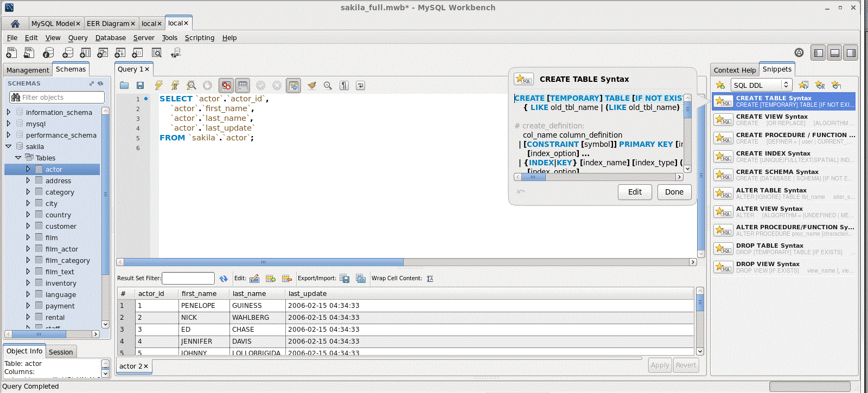Click Edit in the snippet popup
The width and height of the screenshot is (868, 393).
coord(635,192)
